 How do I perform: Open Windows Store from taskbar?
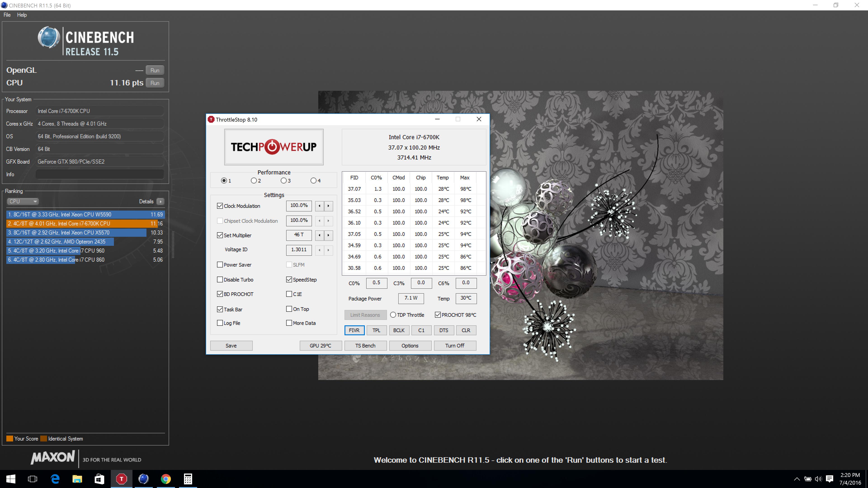click(x=99, y=479)
